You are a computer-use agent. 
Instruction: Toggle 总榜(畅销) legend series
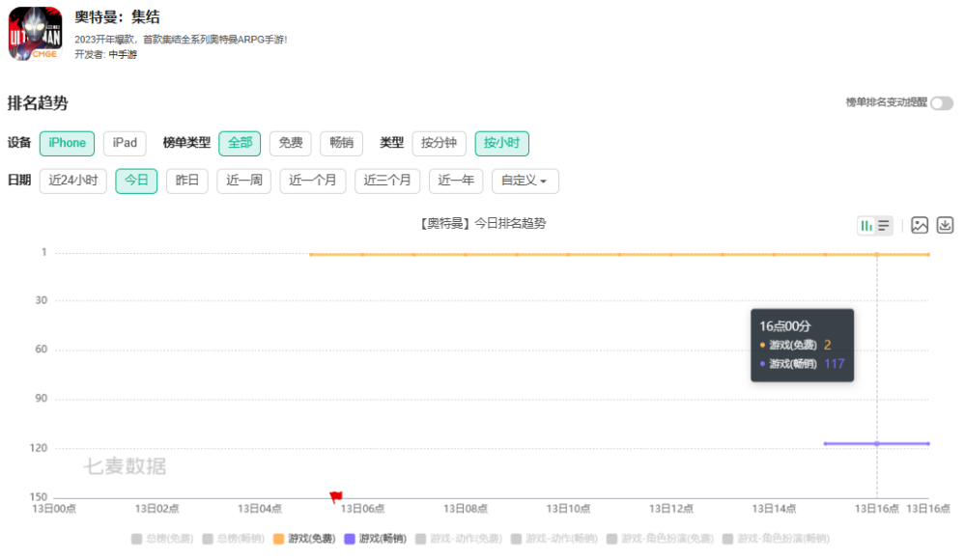[x=233, y=539]
